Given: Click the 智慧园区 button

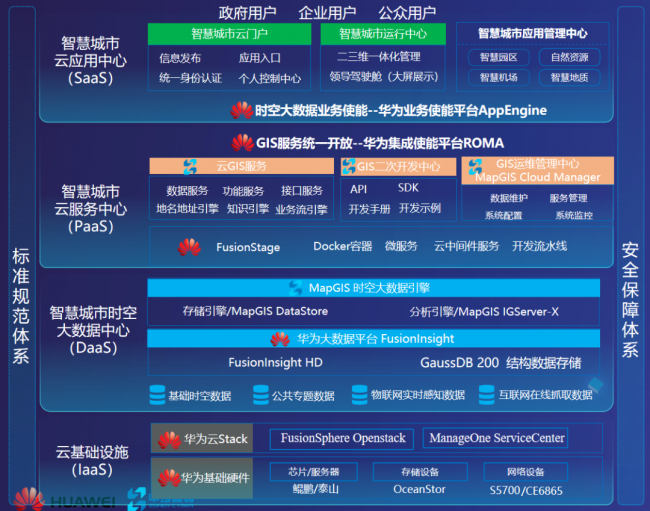Looking at the screenshot, I should click(x=497, y=57).
